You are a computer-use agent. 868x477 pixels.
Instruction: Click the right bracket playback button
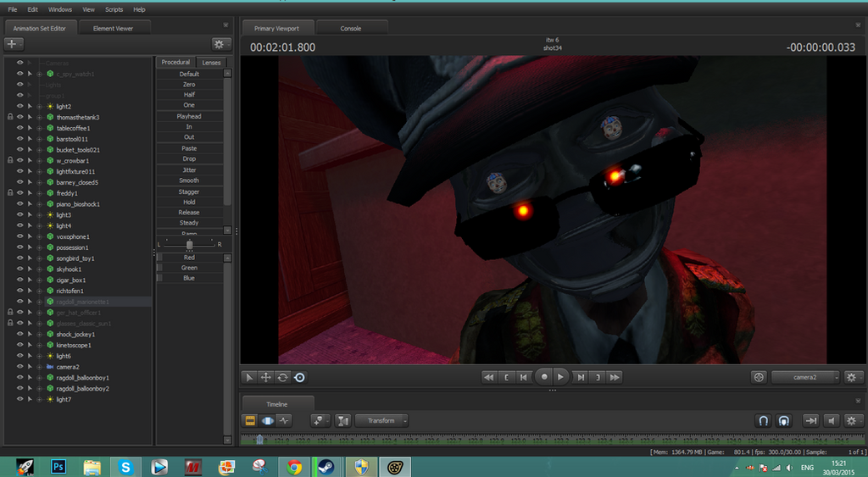(x=598, y=377)
